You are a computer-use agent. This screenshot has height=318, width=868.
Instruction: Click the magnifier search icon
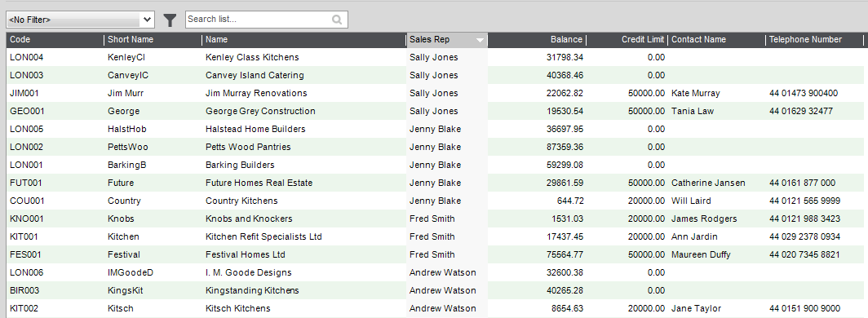[x=337, y=20]
